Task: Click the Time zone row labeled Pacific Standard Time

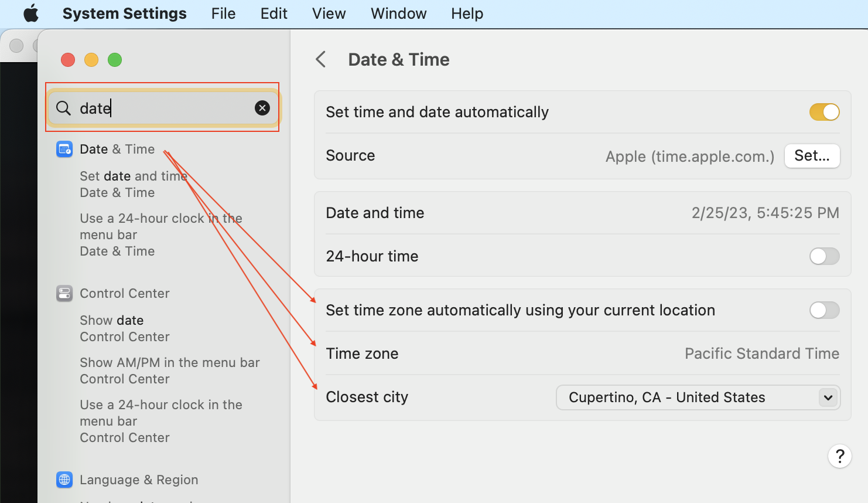Action: click(583, 354)
